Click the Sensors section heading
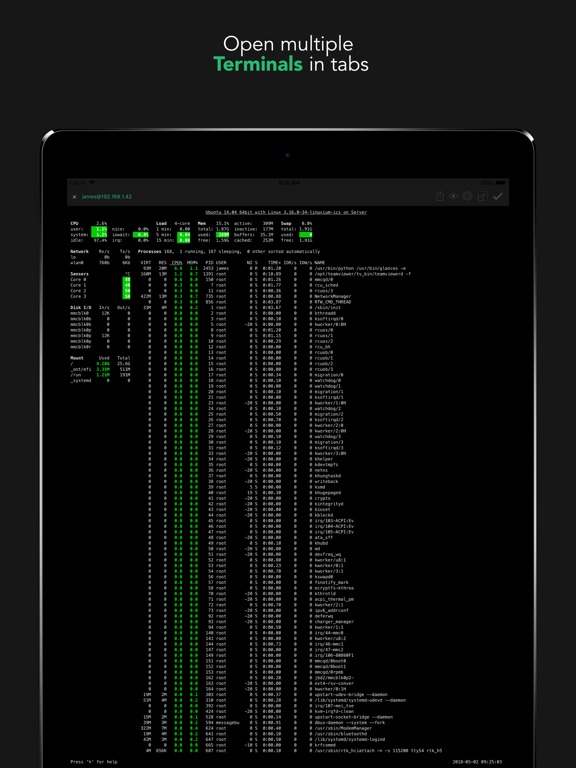Screen dimensions: 576x768 click(79, 274)
